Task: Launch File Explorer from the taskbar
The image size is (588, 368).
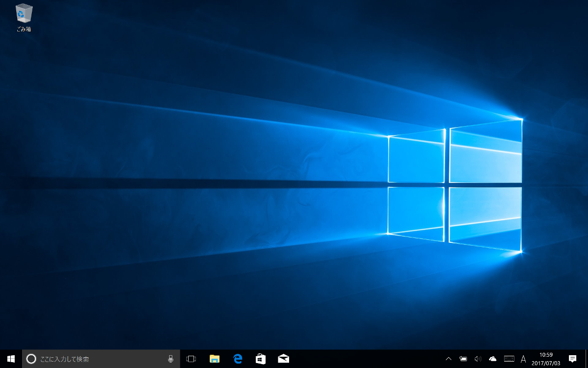Action: point(214,359)
